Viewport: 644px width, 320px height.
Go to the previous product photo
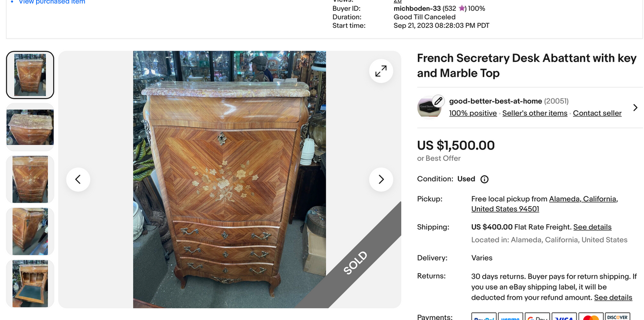coord(78,179)
